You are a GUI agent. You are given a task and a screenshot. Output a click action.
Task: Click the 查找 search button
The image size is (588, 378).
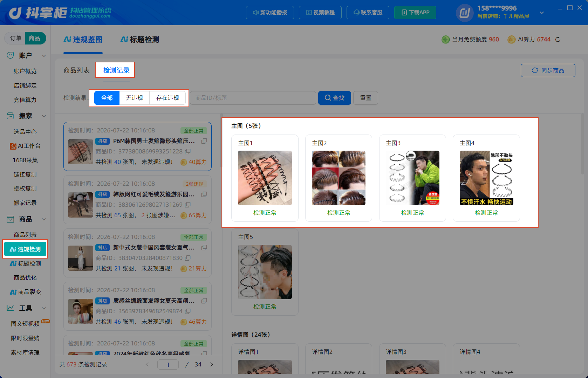click(335, 98)
